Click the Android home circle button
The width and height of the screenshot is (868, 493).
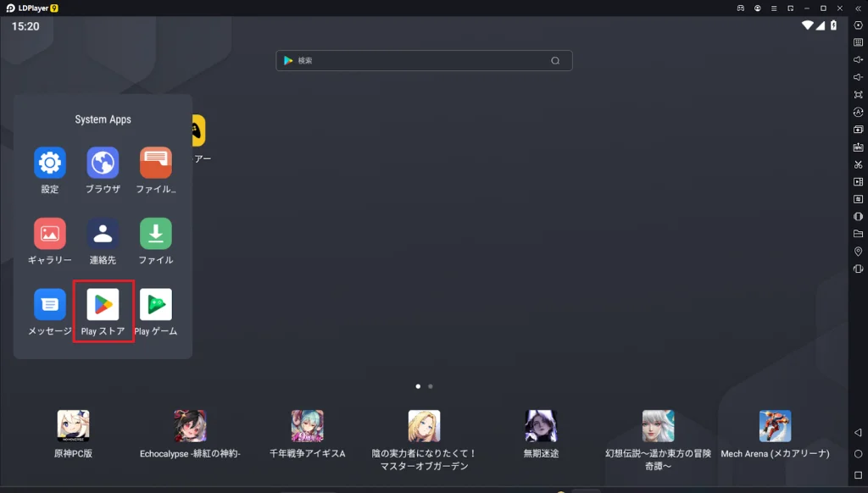click(x=858, y=454)
